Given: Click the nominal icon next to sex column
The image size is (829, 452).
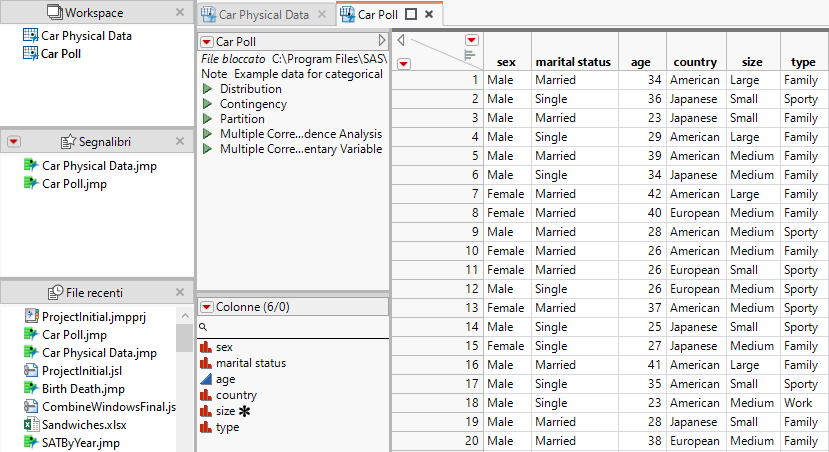Looking at the screenshot, I should pos(206,347).
